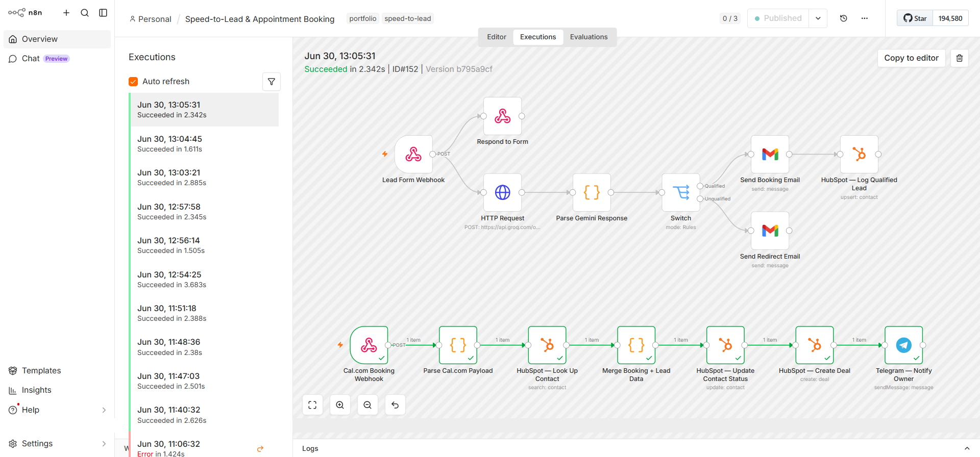Open execution Jun 30, 12:54:25
980x457 pixels.
pyautogui.click(x=204, y=280)
